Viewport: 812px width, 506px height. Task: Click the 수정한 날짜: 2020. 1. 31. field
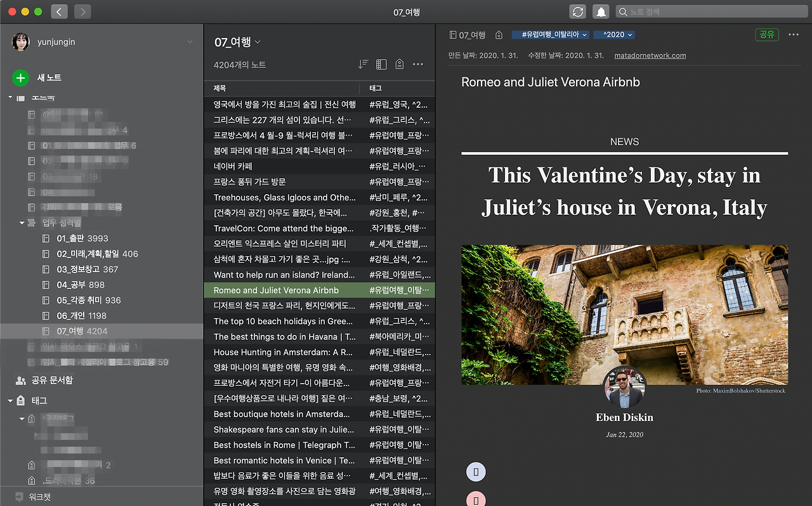(566, 55)
